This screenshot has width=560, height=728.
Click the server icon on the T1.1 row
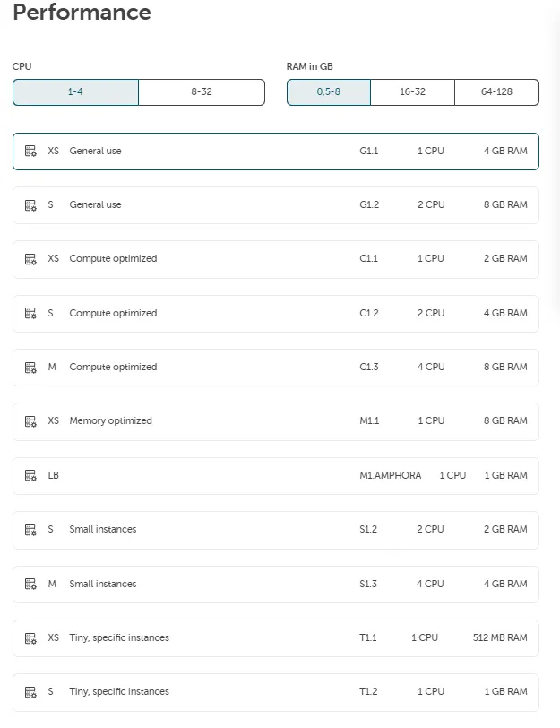click(30, 637)
